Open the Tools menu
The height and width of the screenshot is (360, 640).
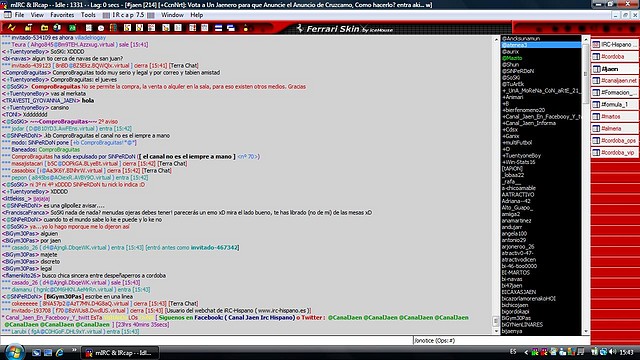tap(88, 15)
